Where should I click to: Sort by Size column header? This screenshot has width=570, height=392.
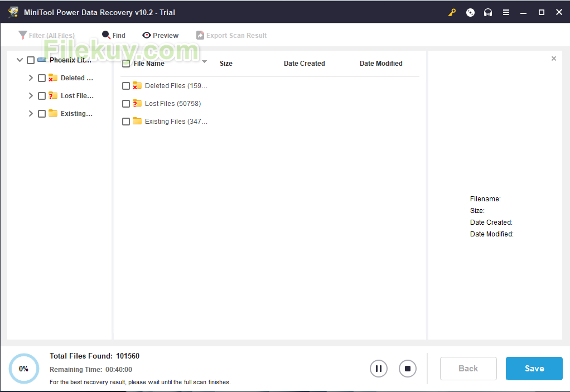pyautogui.click(x=226, y=63)
